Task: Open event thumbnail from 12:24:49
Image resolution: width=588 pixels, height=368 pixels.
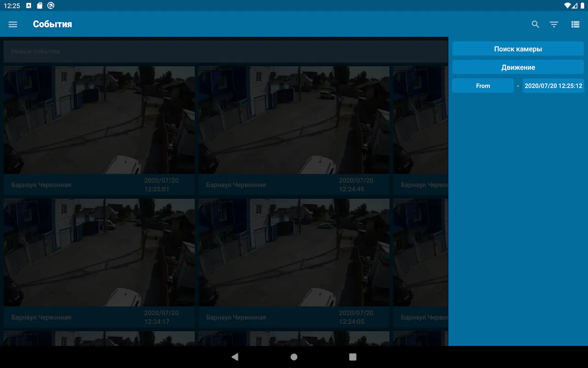Action: point(294,120)
